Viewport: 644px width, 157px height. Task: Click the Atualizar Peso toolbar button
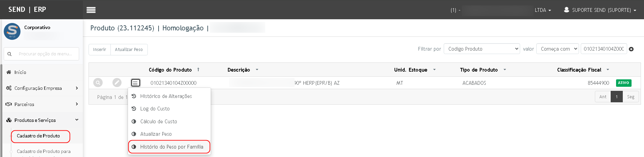[129, 49]
